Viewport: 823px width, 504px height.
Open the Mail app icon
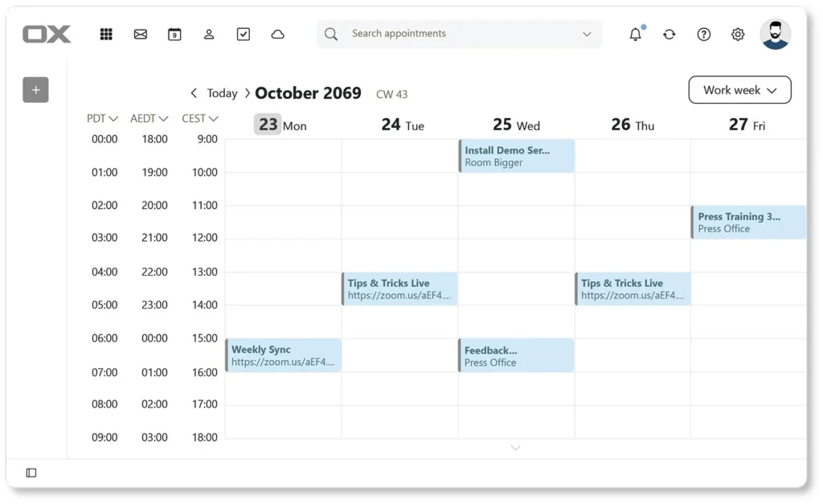coord(141,34)
